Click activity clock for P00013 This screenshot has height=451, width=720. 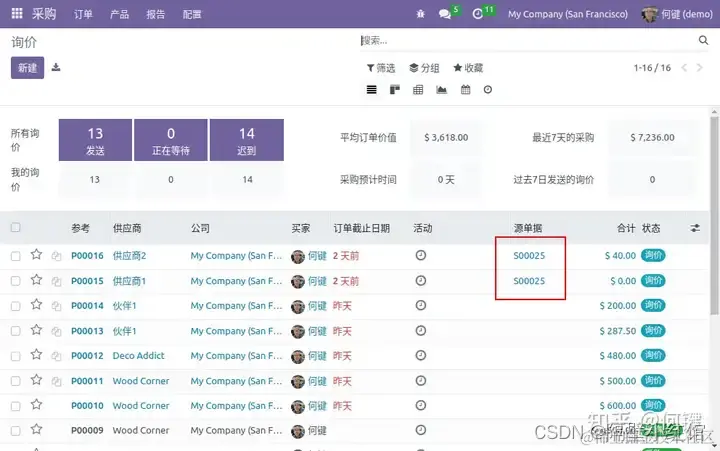pos(421,330)
